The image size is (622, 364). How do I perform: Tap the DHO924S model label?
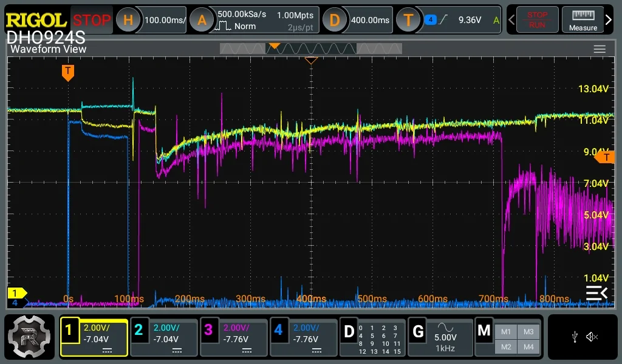46,38
